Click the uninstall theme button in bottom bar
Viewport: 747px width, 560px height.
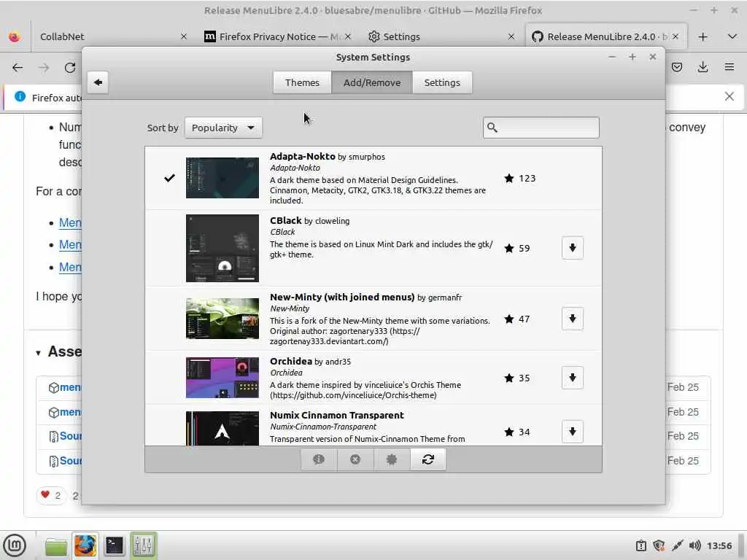(355, 459)
